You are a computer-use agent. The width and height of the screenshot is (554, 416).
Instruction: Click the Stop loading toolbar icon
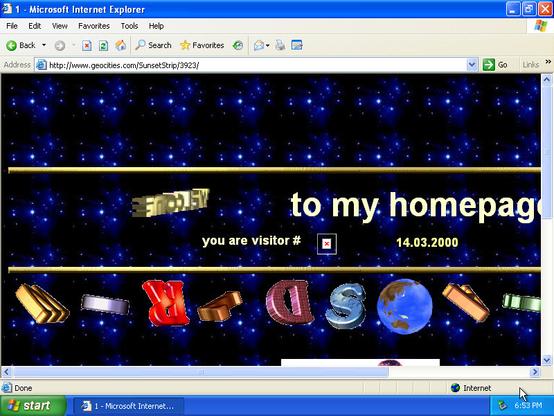[87, 46]
